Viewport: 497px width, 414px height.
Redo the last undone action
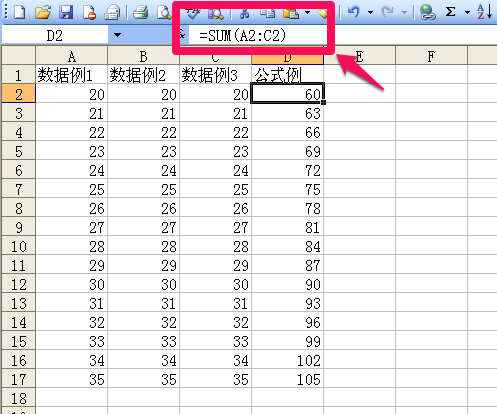[388, 12]
